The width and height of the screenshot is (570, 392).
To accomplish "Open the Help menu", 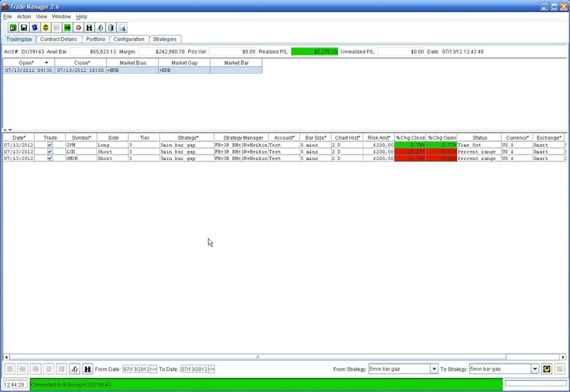I will click(x=82, y=17).
